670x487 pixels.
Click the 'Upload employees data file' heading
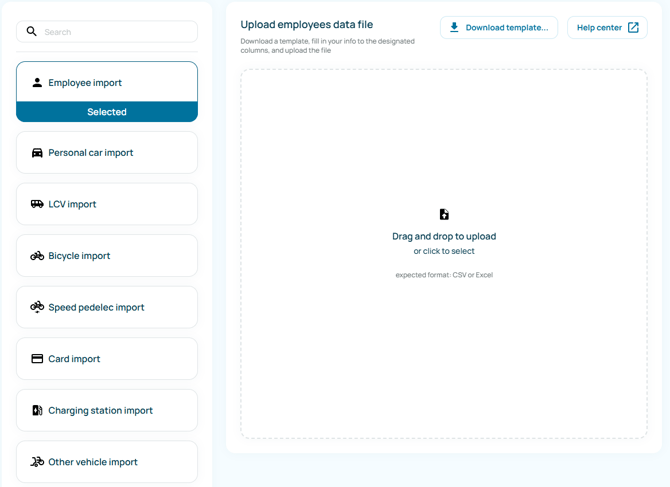[x=307, y=24]
